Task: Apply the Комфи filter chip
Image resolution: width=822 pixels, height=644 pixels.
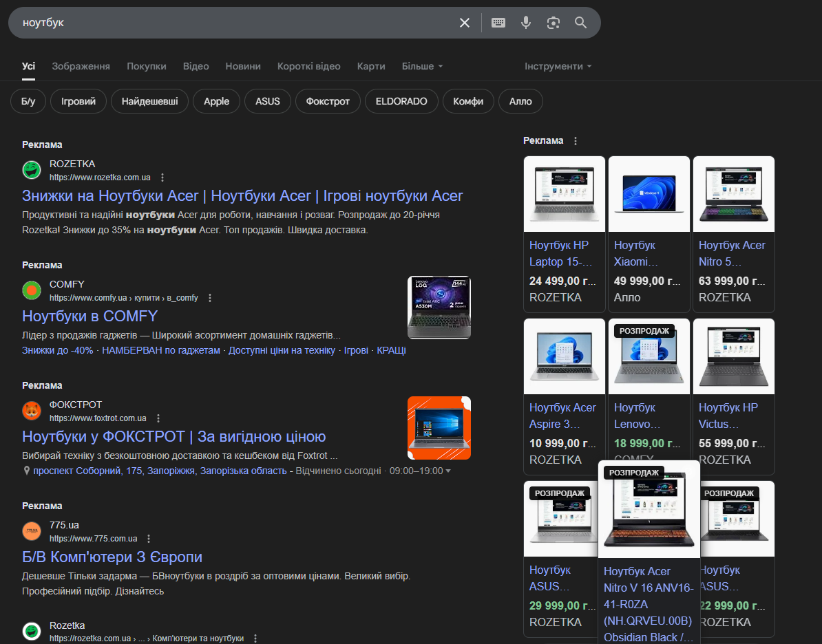Action: click(468, 101)
